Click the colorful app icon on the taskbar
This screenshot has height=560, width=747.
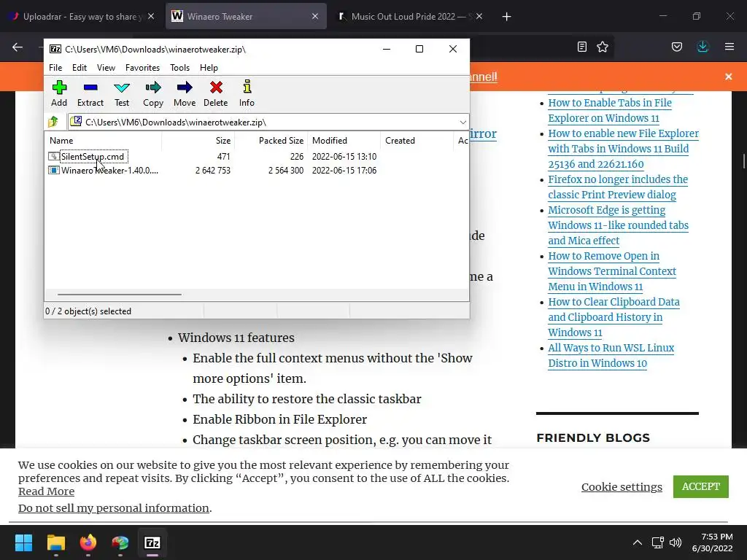pyautogui.click(x=120, y=542)
